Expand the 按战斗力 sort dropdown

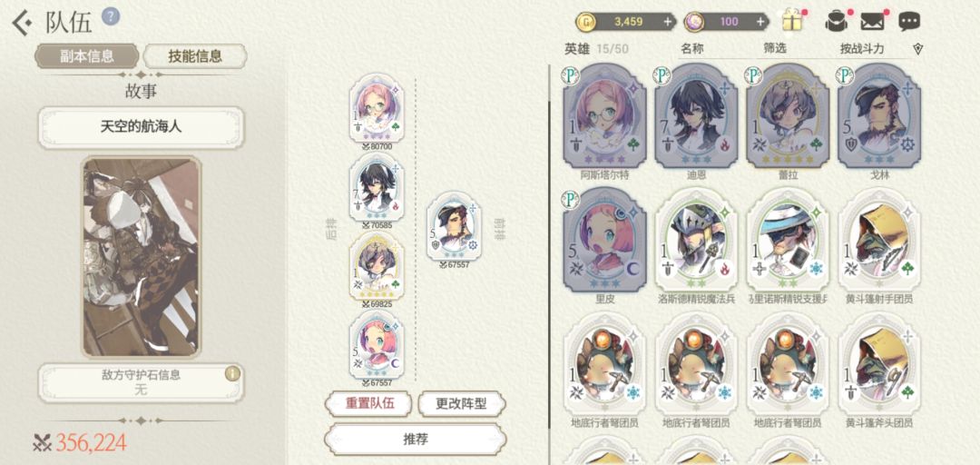(862, 48)
